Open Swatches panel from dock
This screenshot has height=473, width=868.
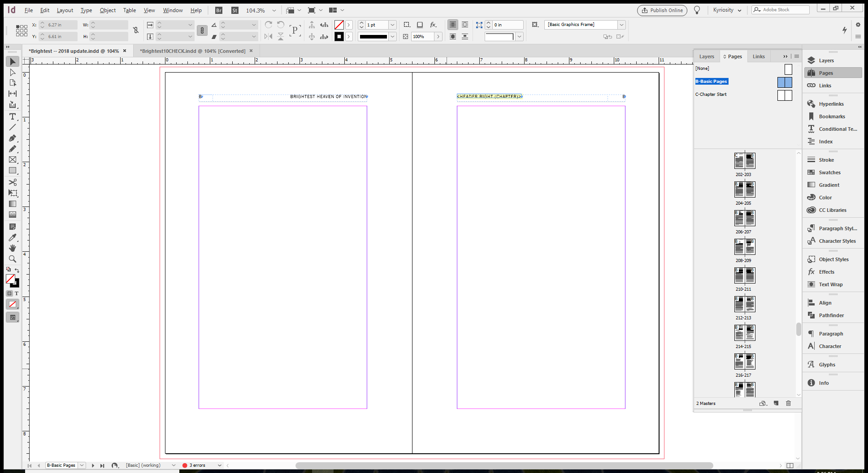click(x=829, y=172)
